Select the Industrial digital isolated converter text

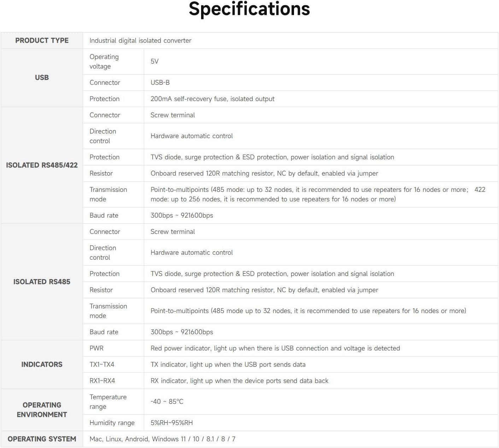point(140,41)
